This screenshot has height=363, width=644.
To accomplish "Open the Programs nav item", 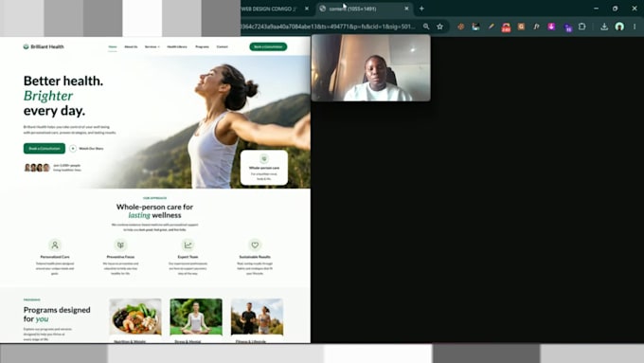I will point(202,46).
